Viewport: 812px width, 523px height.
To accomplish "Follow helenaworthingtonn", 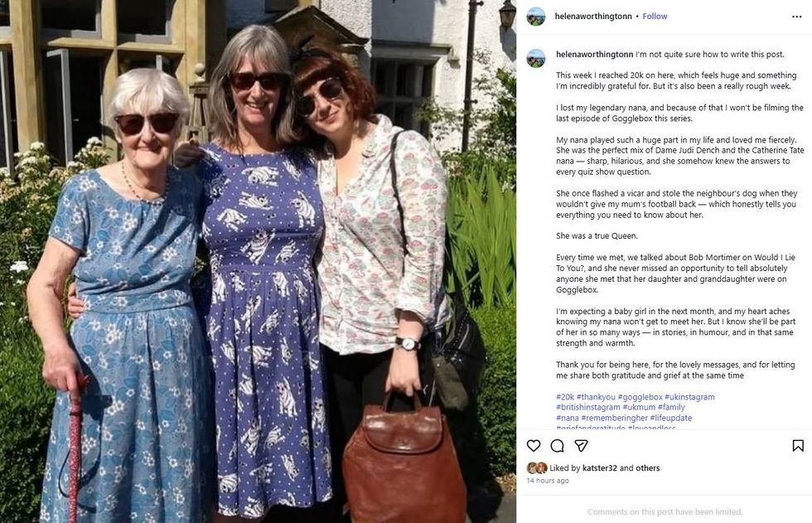I will point(655,17).
